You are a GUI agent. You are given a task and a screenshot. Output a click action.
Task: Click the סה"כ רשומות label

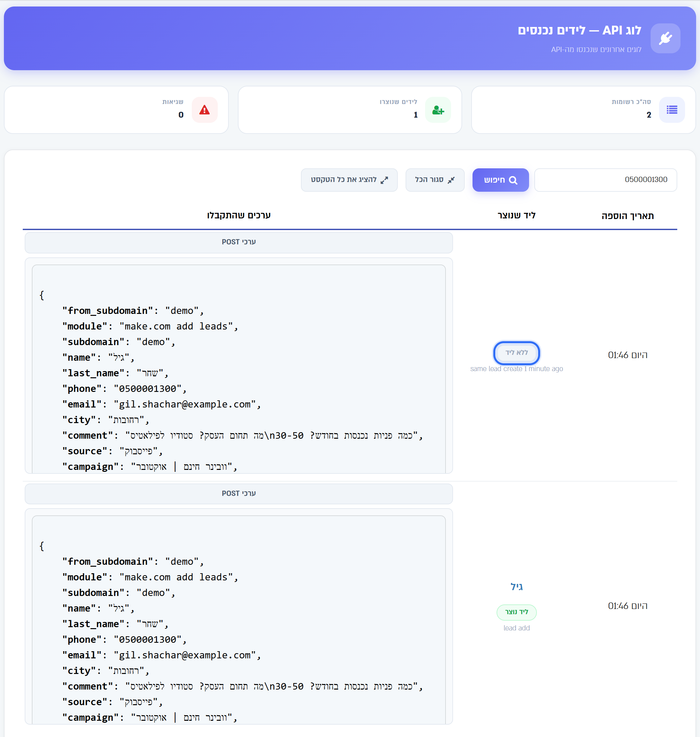pyautogui.click(x=631, y=102)
